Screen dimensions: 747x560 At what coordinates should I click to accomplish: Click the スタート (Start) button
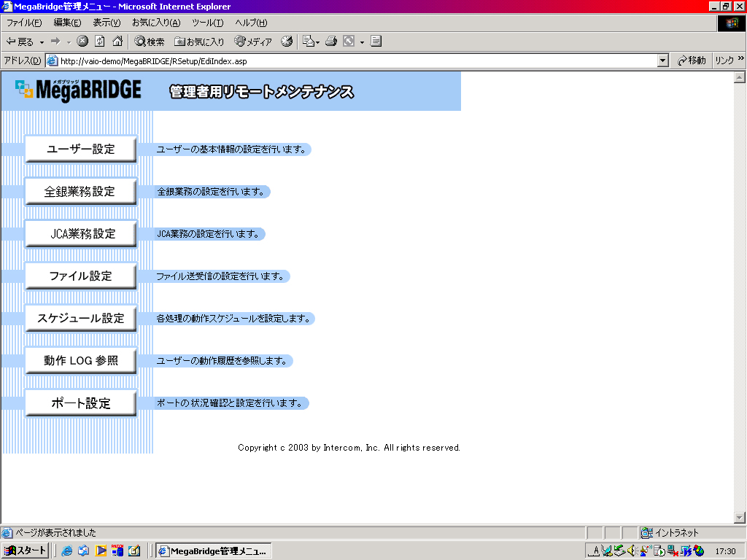(x=25, y=551)
